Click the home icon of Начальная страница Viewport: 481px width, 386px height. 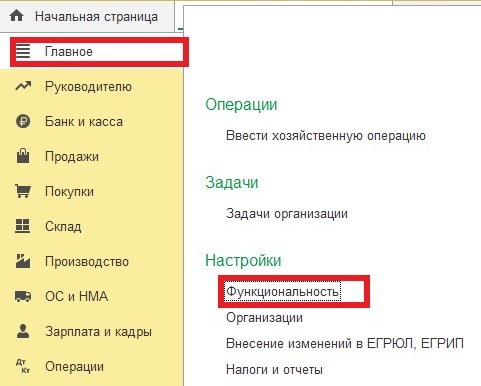pyautogui.click(x=16, y=16)
